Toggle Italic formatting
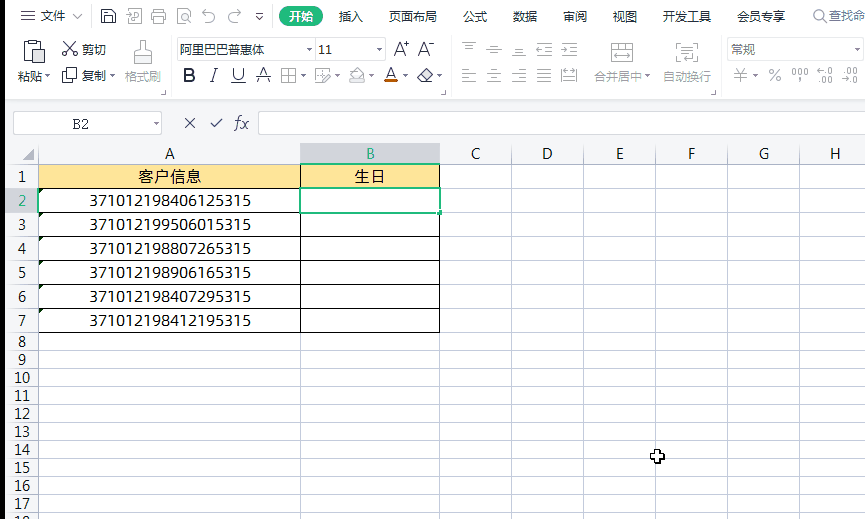This screenshot has width=865, height=519. [x=213, y=75]
